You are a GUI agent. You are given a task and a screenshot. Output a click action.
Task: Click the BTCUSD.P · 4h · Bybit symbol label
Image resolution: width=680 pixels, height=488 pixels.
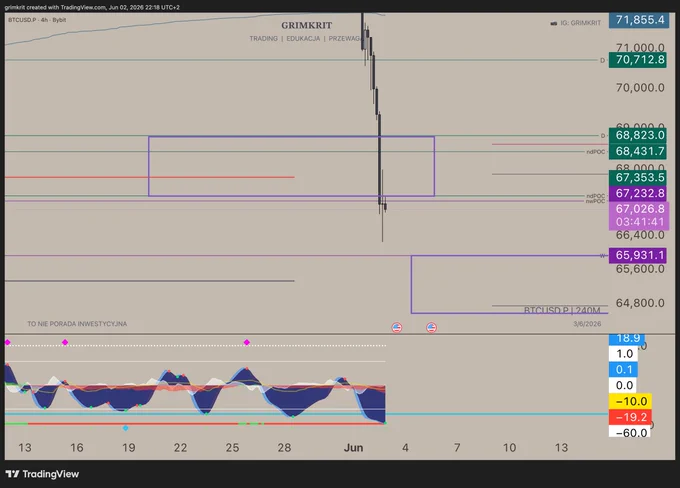point(37,20)
